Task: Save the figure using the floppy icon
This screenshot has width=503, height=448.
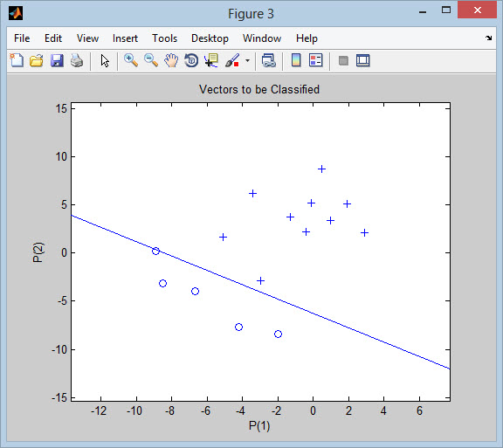Action: (x=57, y=60)
